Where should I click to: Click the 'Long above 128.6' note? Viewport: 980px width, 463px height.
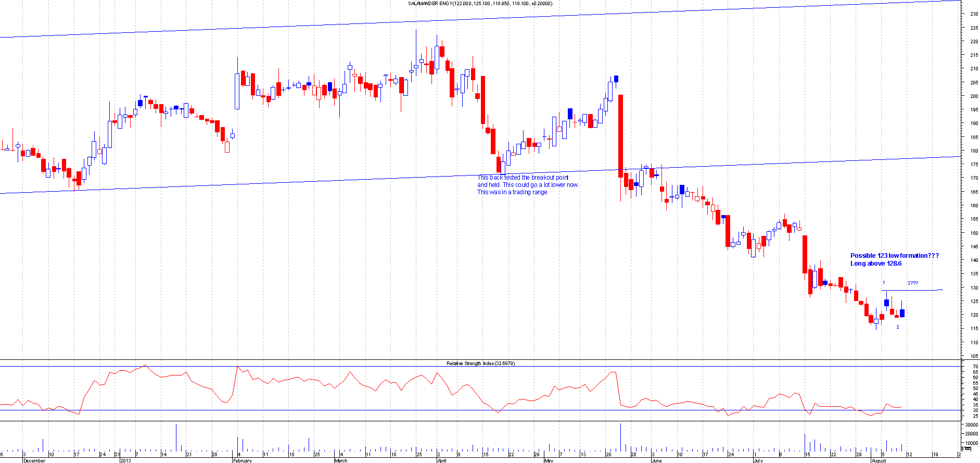875,264
